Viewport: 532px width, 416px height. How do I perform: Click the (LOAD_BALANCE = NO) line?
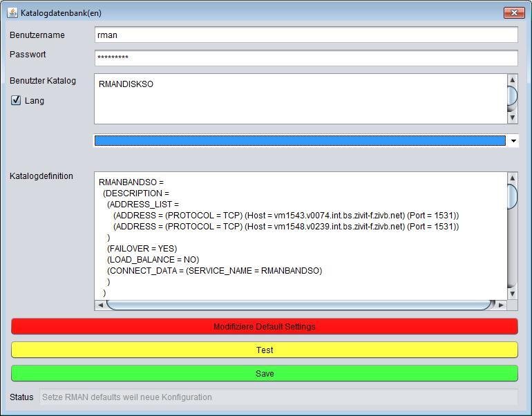point(153,260)
